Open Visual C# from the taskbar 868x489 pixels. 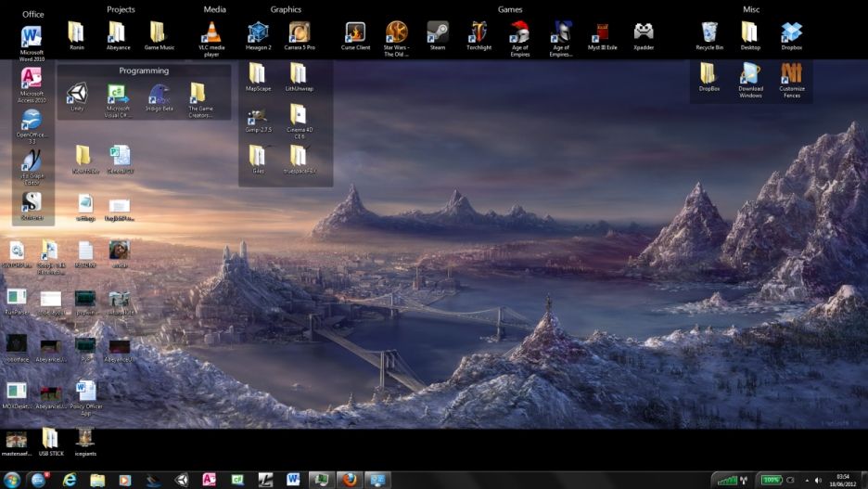[237, 480]
